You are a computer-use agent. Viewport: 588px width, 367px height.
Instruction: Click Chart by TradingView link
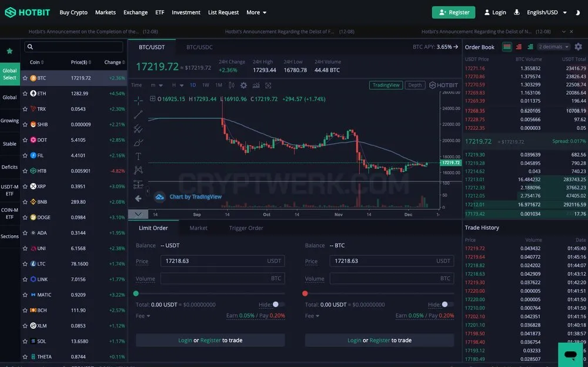(195, 196)
